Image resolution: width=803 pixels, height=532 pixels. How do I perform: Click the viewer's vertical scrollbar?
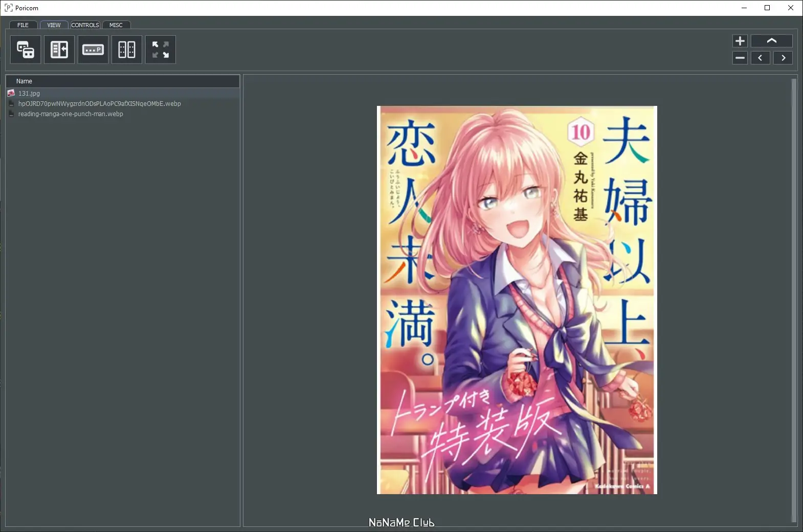click(x=794, y=300)
